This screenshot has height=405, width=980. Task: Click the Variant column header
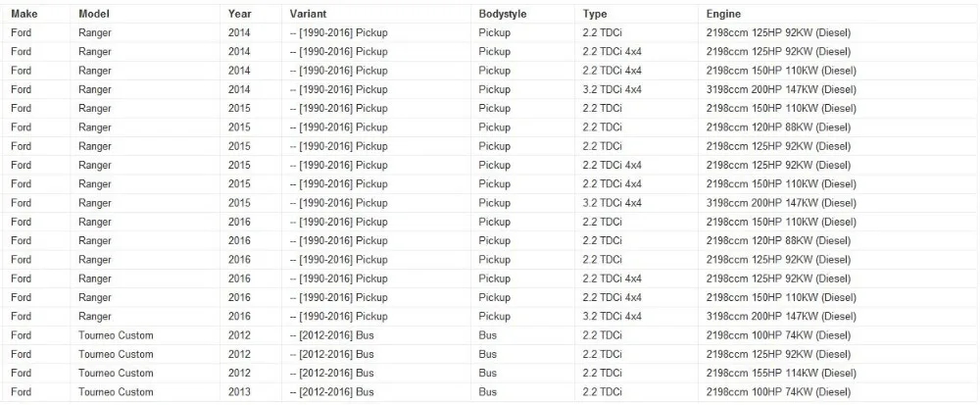tap(377, 14)
